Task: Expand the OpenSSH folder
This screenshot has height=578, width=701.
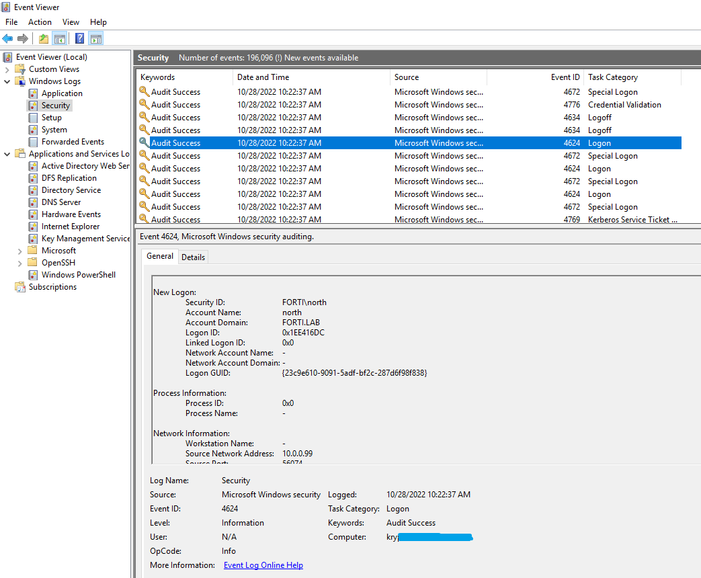Action: (20, 263)
